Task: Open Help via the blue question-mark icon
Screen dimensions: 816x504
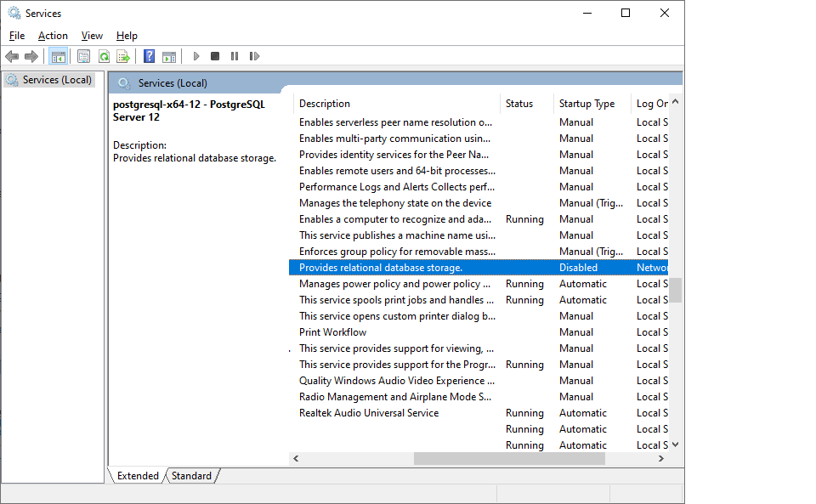Action: tap(150, 57)
